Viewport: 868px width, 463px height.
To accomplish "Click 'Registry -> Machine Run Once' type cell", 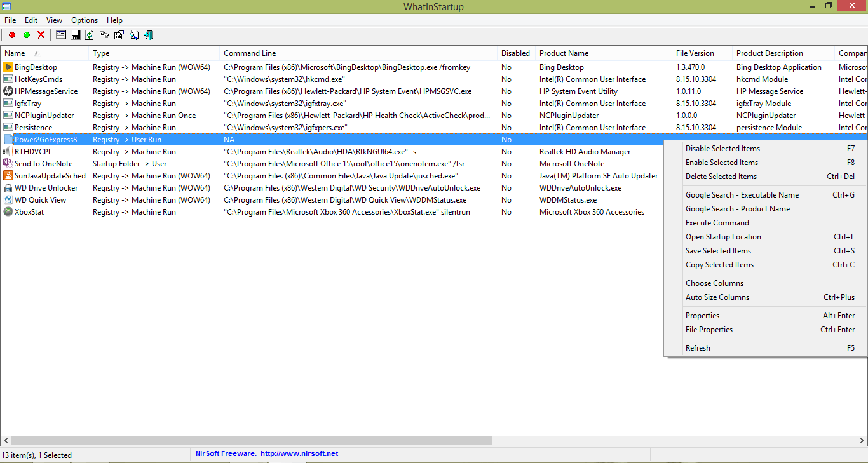I will (x=144, y=116).
